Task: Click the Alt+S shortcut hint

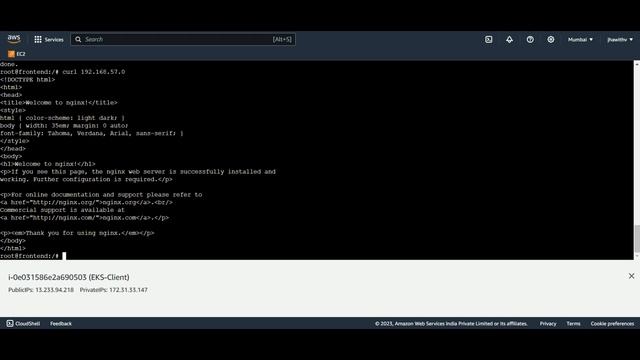Action: (x=282, y=40)
